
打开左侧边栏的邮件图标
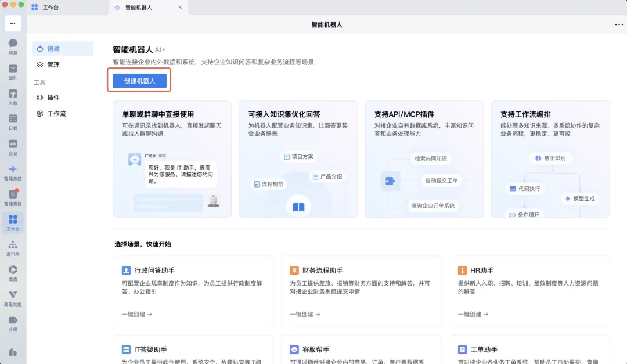pyautogui.click(x=13, y=70)
